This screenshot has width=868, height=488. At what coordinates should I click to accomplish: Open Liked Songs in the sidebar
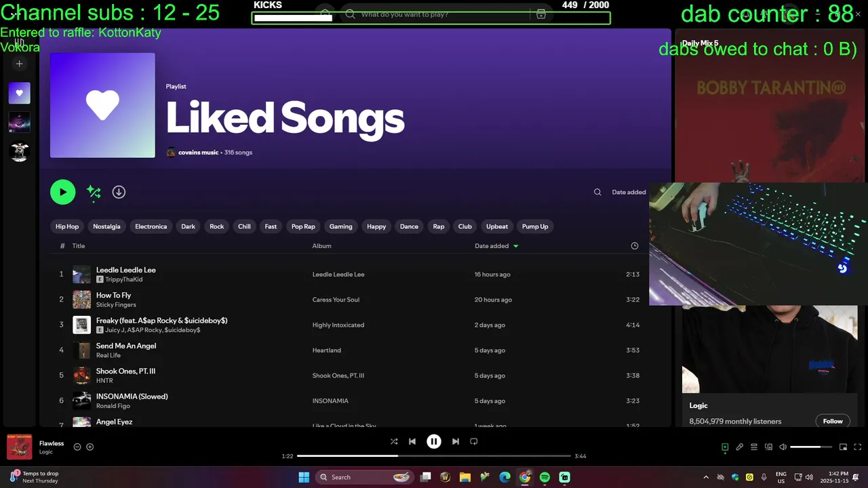pos(19,93)
